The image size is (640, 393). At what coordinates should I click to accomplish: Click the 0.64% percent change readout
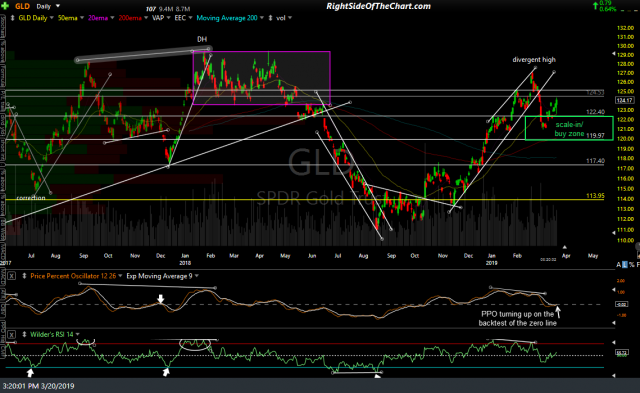pyautogui.click(x=608, y=9)
